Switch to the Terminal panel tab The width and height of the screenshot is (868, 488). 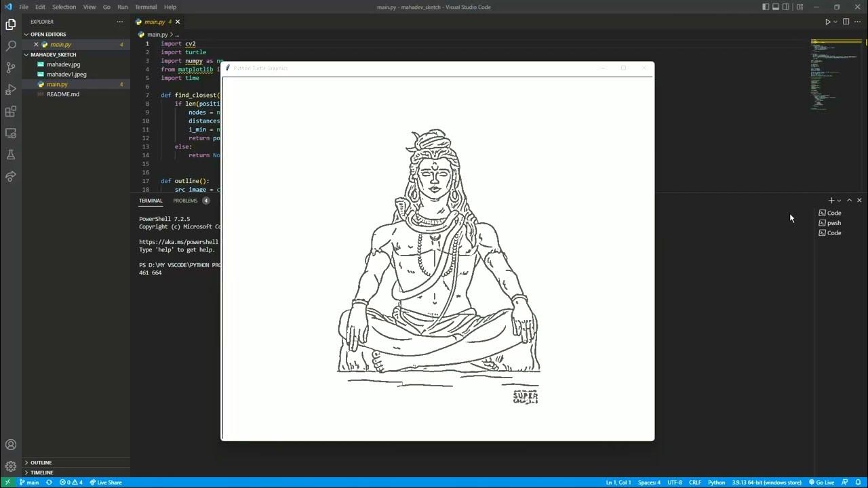[x=151, y=201]
